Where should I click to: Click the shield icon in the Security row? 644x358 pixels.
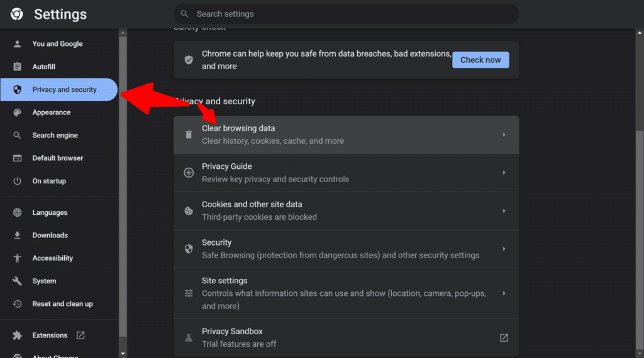[x=189, y=249]
